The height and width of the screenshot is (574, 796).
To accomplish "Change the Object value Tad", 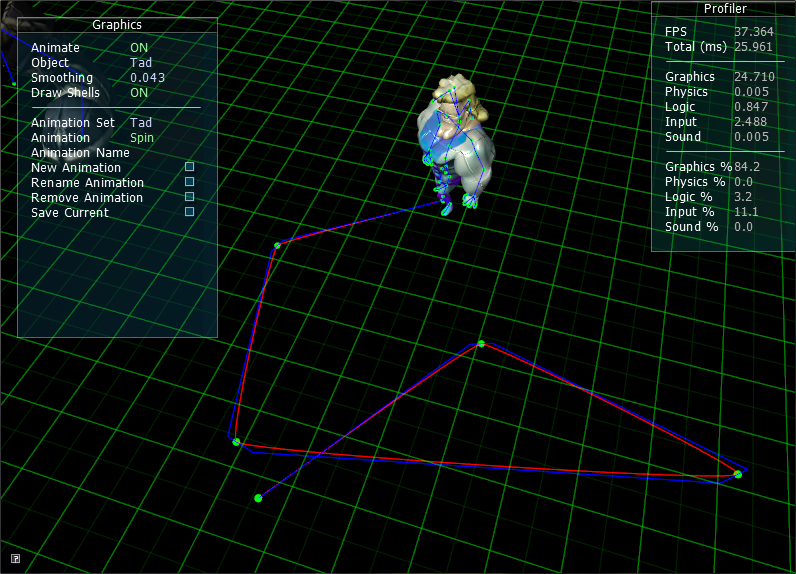I will point(141,63).
